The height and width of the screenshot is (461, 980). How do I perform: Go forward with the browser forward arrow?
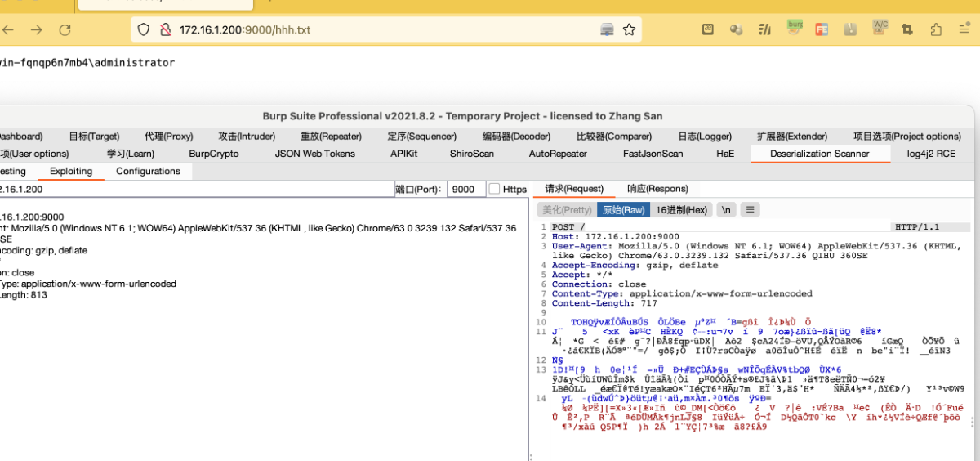coord(36,29)
